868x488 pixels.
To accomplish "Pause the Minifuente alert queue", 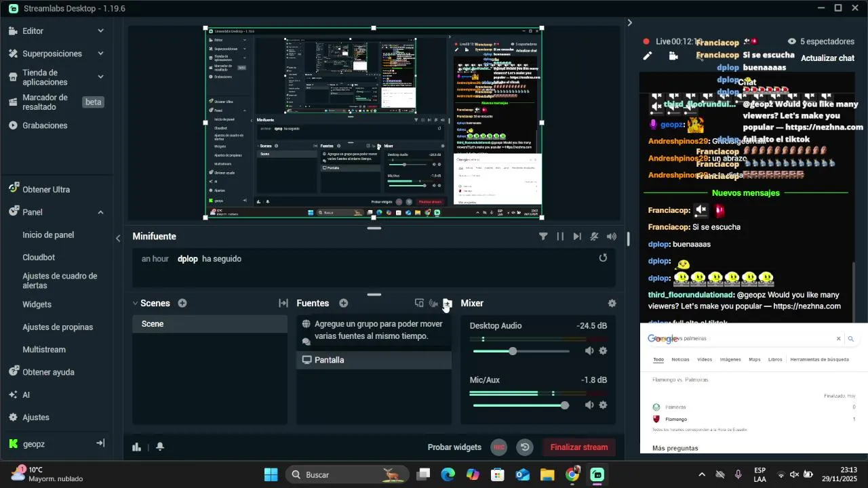I will point(560,237).
